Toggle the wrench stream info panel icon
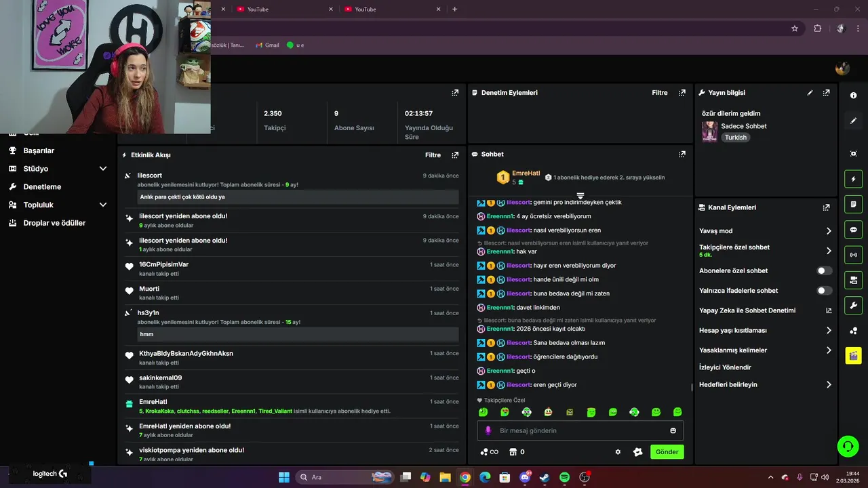 pos(853,305)
